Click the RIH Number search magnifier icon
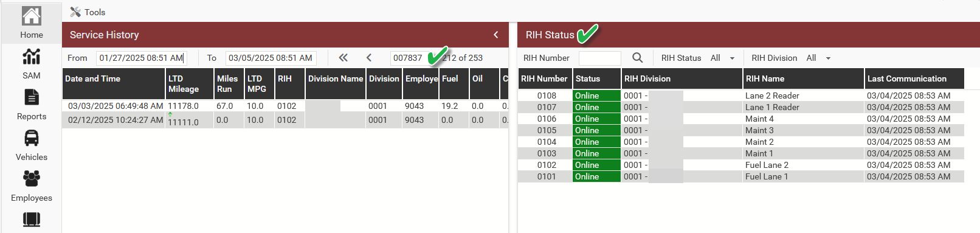The height and width of the screenshot is (233, 980). [x=637, y=58]
